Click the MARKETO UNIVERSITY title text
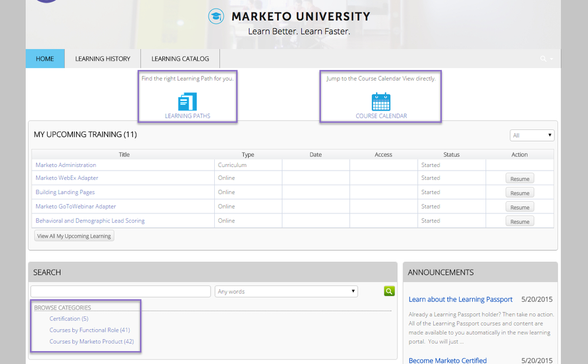This screenshot has height=364, width=588. (301, 16)
